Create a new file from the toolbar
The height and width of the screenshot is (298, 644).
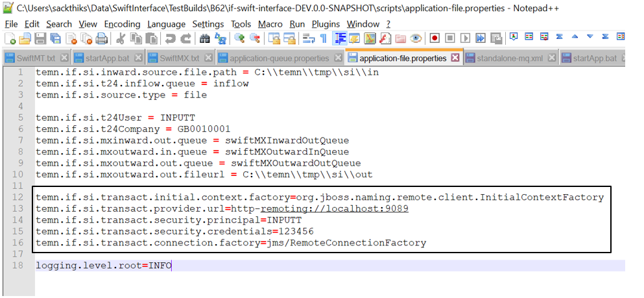[x=11, y=39]
